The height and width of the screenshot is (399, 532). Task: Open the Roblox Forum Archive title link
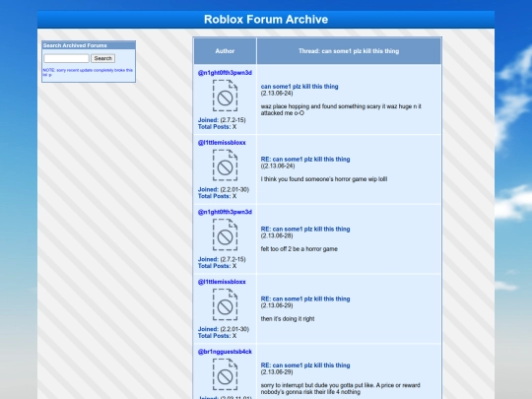[266, 20]
